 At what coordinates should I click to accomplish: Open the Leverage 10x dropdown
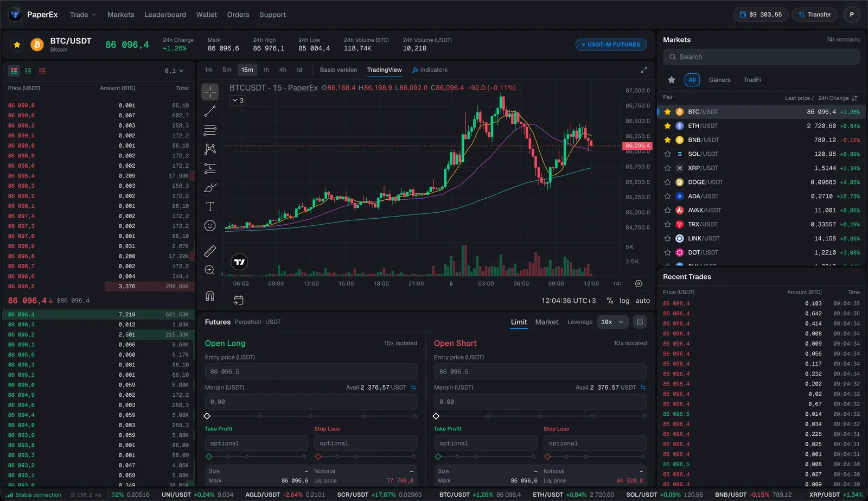pos(612,322)
